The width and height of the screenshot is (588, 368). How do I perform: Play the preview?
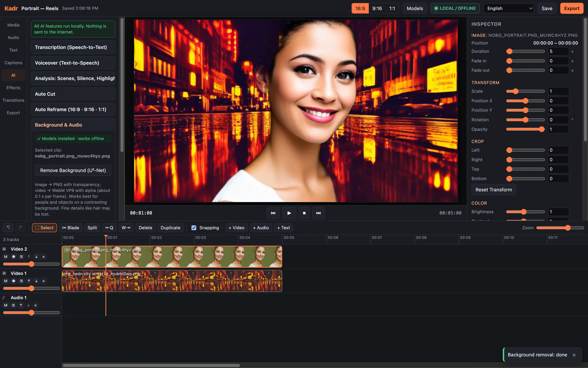(289, 213)
